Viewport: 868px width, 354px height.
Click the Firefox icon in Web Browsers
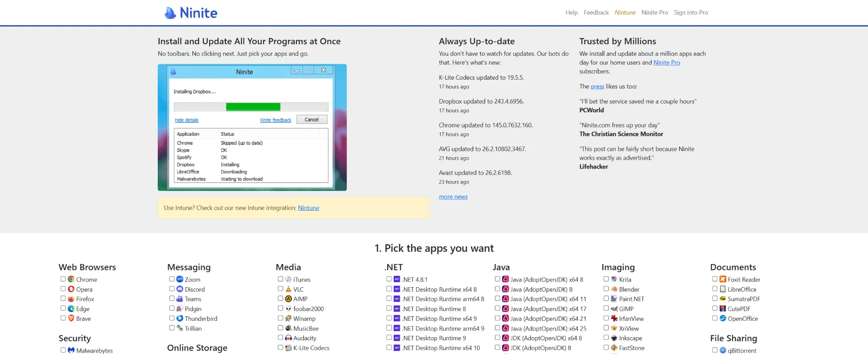click(x=71, y=299)
